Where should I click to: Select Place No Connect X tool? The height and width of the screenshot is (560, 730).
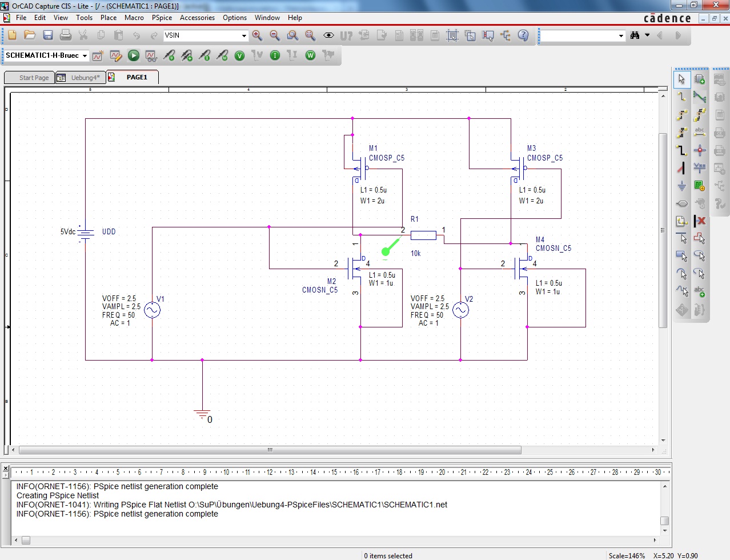(x=700, y=221)
